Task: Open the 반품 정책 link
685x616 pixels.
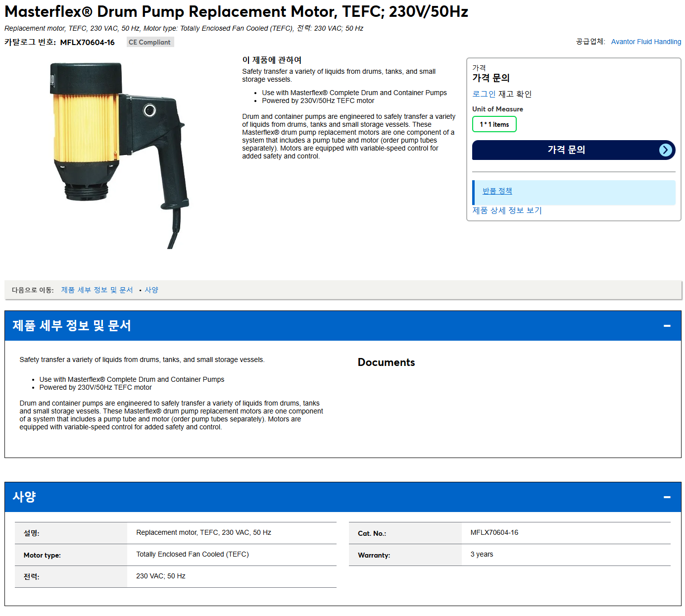Action: [x=497, y=191]
